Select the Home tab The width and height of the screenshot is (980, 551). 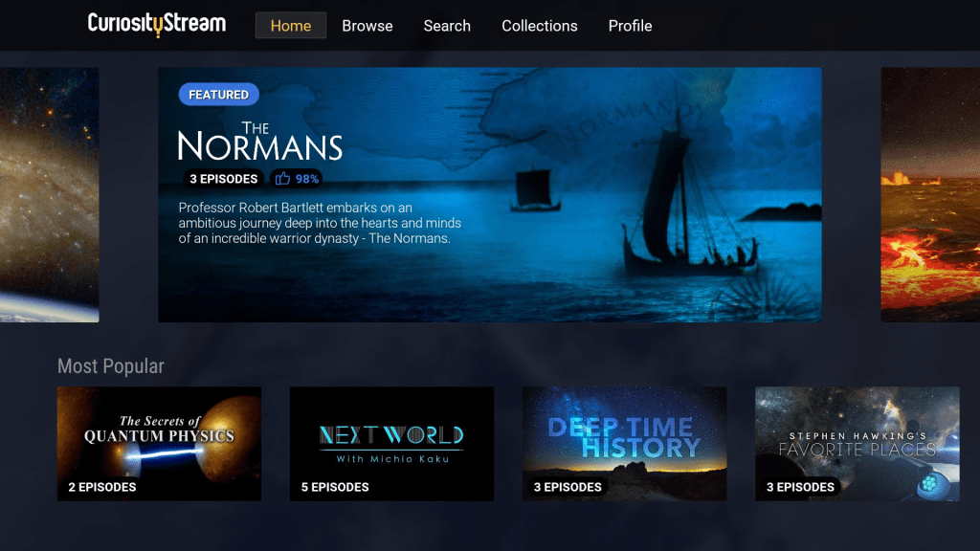291,26
